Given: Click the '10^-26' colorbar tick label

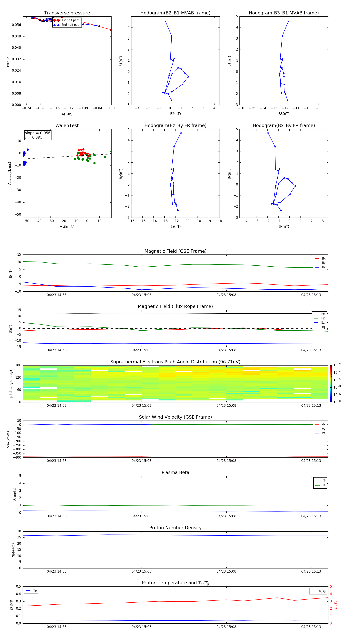Looking at the screenshot, I should coord(337,365).
